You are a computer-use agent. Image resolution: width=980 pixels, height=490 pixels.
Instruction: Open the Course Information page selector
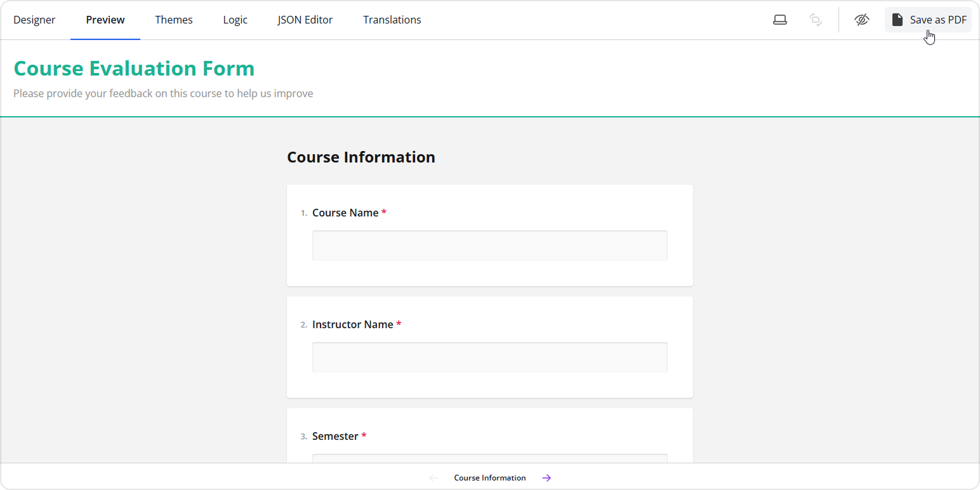[x=489, y=477]
